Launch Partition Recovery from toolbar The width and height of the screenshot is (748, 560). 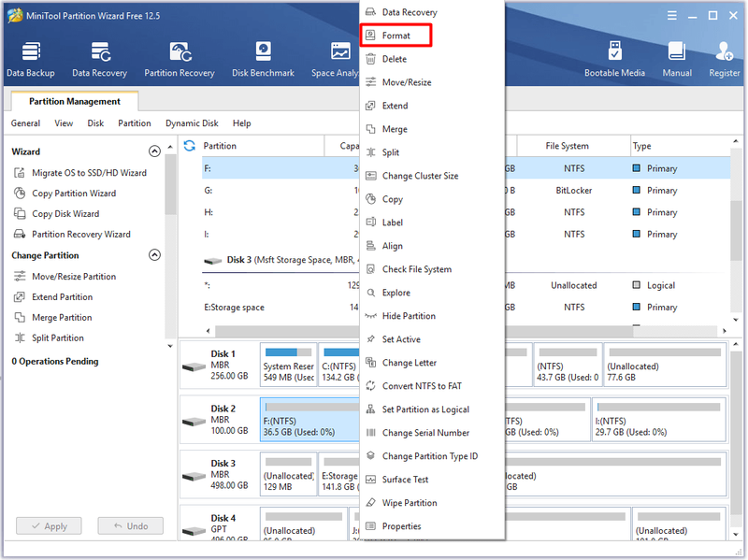[x=180, y=59]
